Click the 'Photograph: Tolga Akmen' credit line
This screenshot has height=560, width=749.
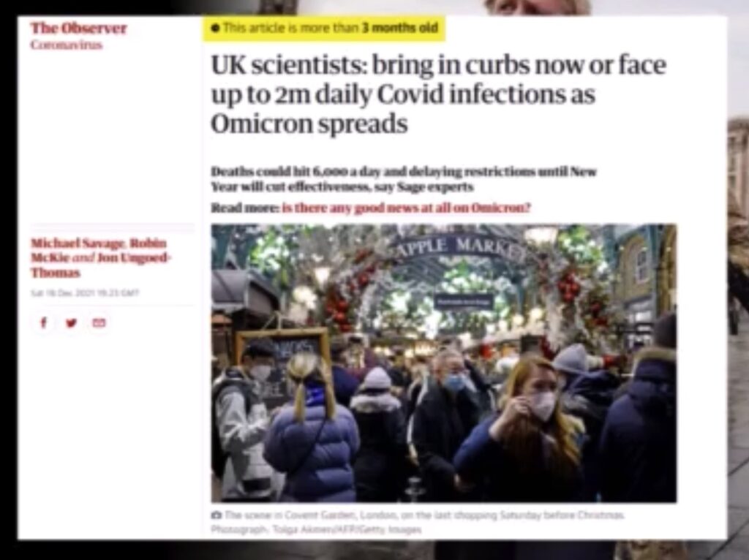coord(316,529)
